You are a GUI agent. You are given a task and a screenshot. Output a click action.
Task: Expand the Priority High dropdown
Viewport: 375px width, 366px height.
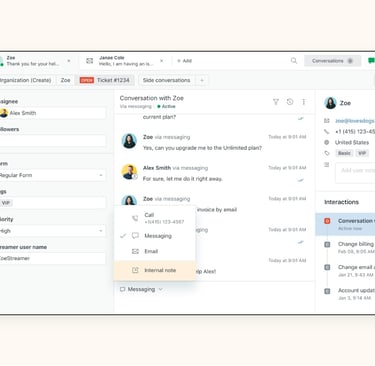click(53, 231)
